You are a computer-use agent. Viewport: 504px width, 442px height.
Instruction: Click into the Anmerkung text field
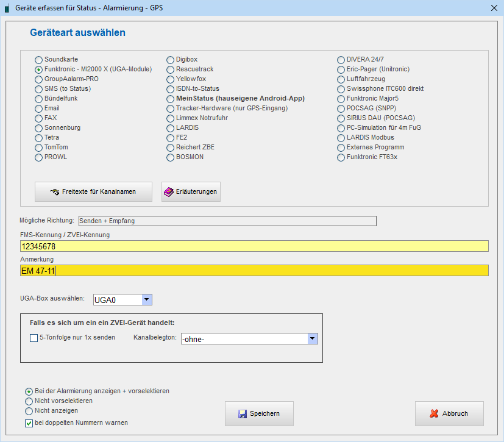[254, 271]
